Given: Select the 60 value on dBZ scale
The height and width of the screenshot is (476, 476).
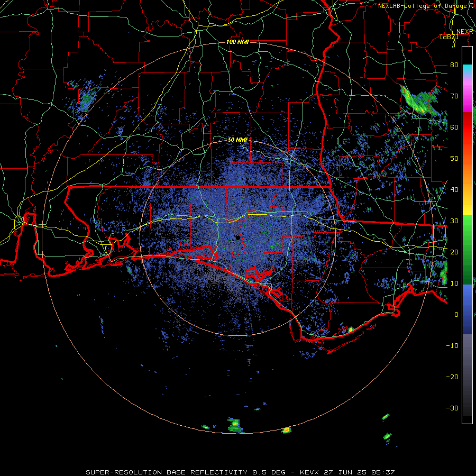Looking at the screenshot, I should 454,127.
